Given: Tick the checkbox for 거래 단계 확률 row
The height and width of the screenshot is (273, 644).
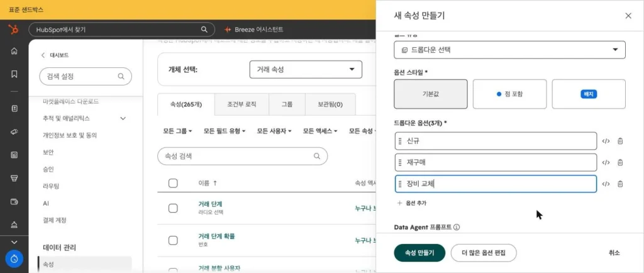Looking at the screenshot, I should 173,240.
